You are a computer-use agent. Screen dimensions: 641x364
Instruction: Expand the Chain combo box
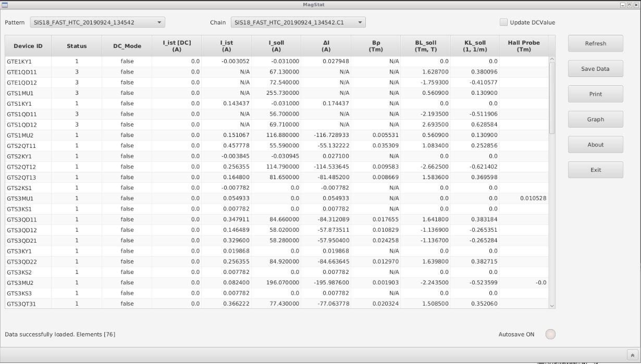click(298, 22)
